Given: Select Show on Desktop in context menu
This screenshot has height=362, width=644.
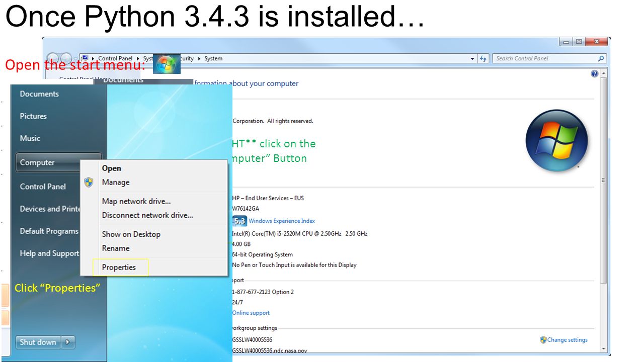Looking at the screenshot, I should [x=131, y=234].
